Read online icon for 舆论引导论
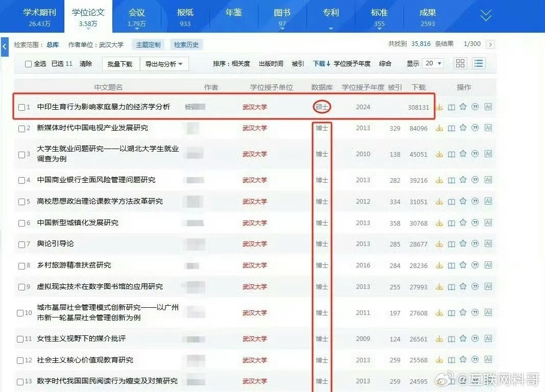545x392 pixels. click(451, 244)
